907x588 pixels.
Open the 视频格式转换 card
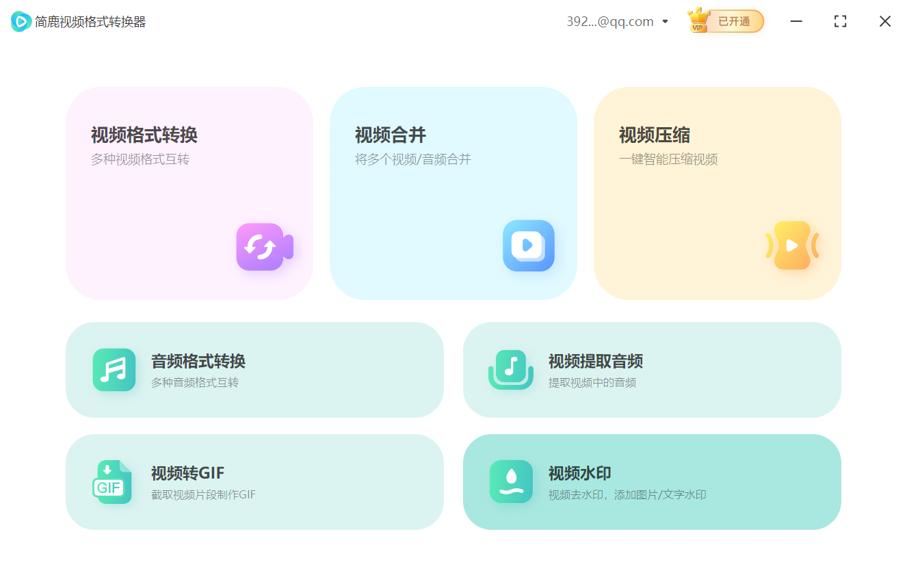[x=189, y=193]
